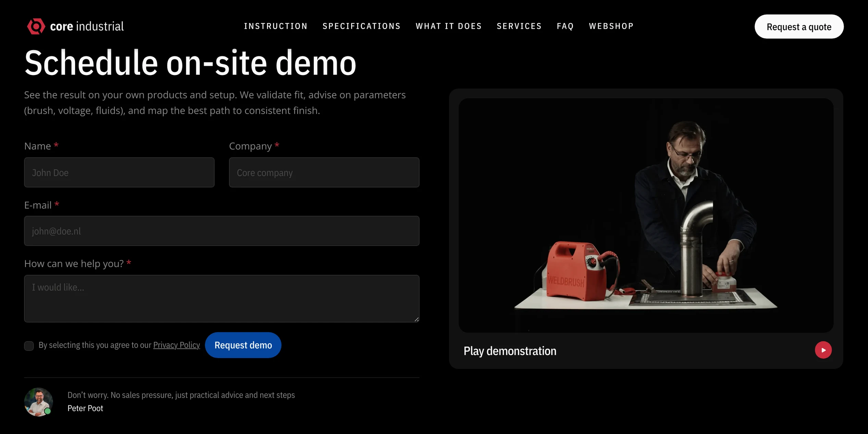Viewport: 868px width, 434px height.
Task: Click the 'How can we help you?' textarea
Action: tap(222, 299)
